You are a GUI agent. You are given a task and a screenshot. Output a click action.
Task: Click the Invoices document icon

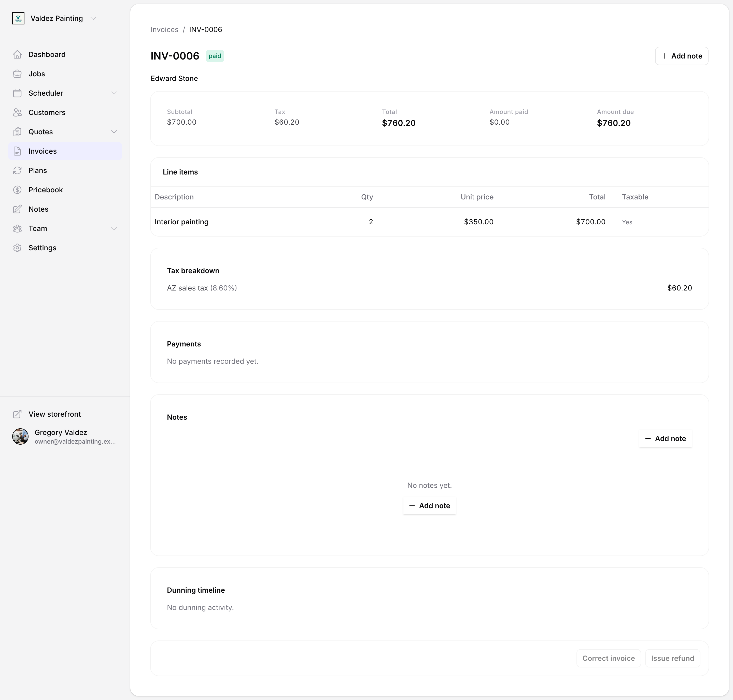pos(17,151)
